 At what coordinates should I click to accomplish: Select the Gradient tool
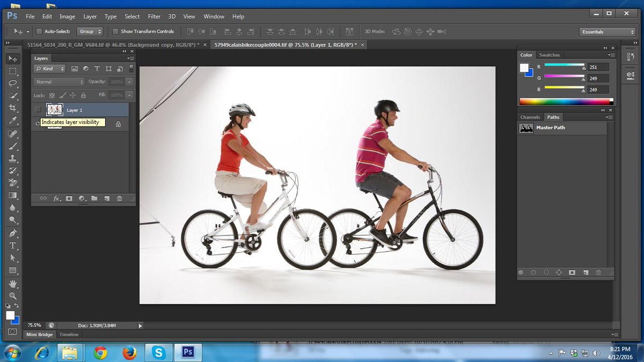[x=13, y=195]
